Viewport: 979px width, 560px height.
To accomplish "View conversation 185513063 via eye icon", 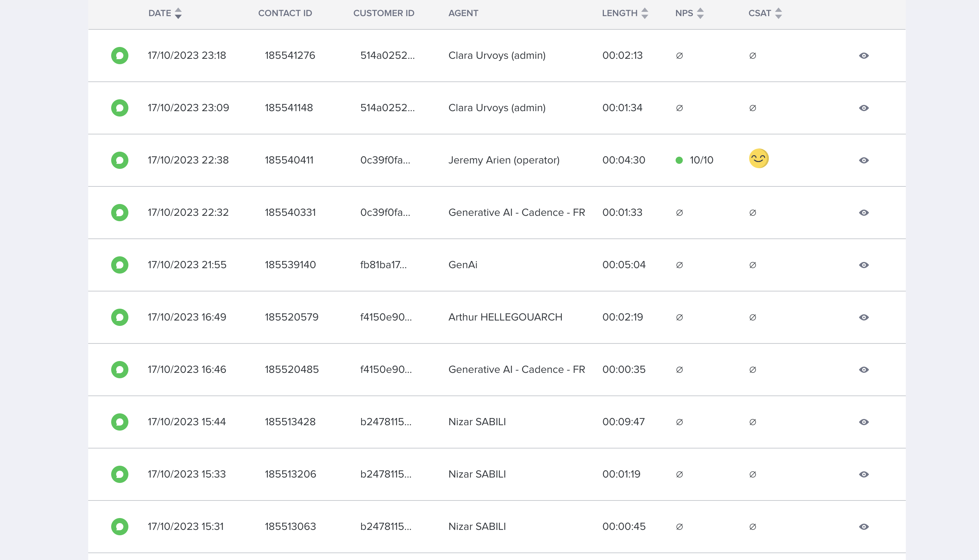I will 864,526.
